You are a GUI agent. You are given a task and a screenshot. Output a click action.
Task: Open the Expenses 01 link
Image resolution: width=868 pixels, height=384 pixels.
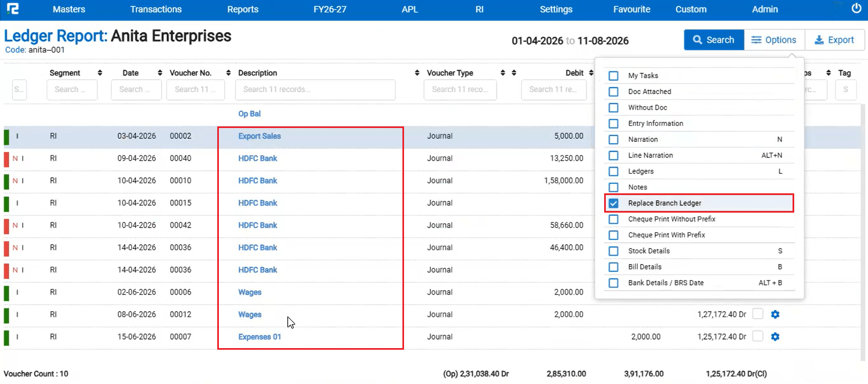[x=260, y=337]
